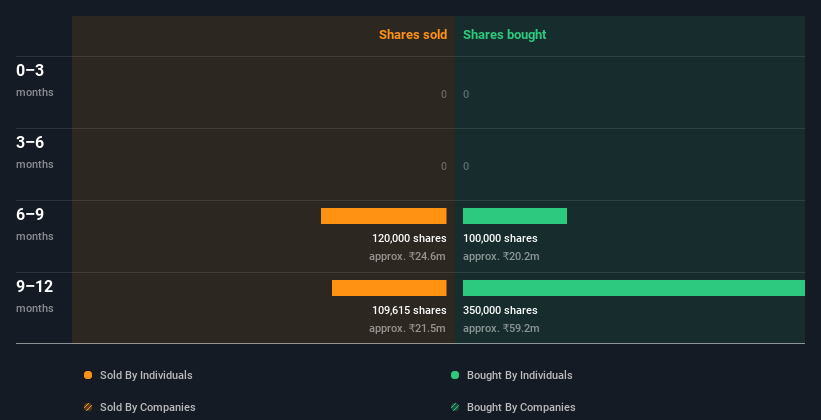Screen dimensions: 821x420
Task: Click the 0 bought value in 3–6 months row
Action: tap(466, 166)
